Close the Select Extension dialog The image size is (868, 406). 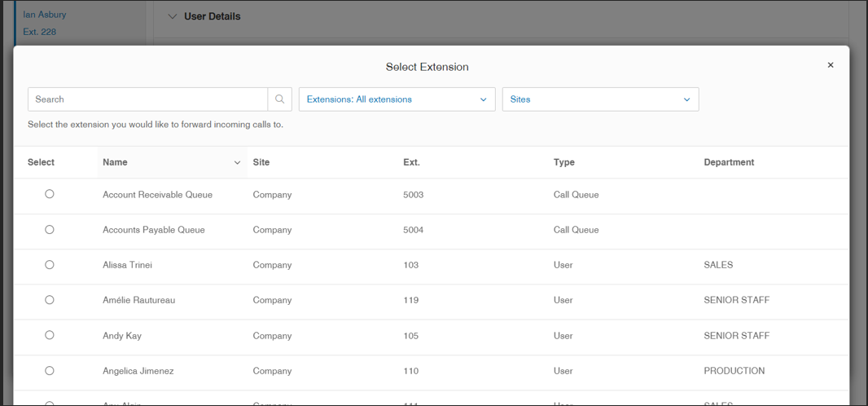[x=831, y=65]
